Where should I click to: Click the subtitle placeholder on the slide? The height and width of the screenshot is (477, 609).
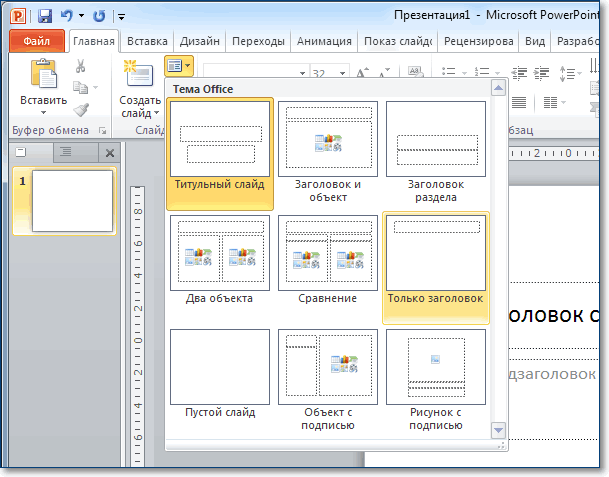pos(552,374)
